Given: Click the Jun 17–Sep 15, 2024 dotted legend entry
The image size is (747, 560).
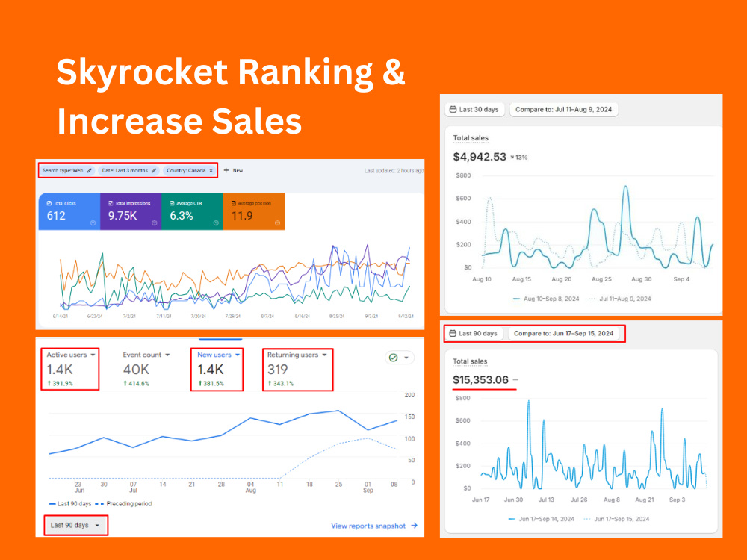Looking at the screenshot, I should point(616,519).
